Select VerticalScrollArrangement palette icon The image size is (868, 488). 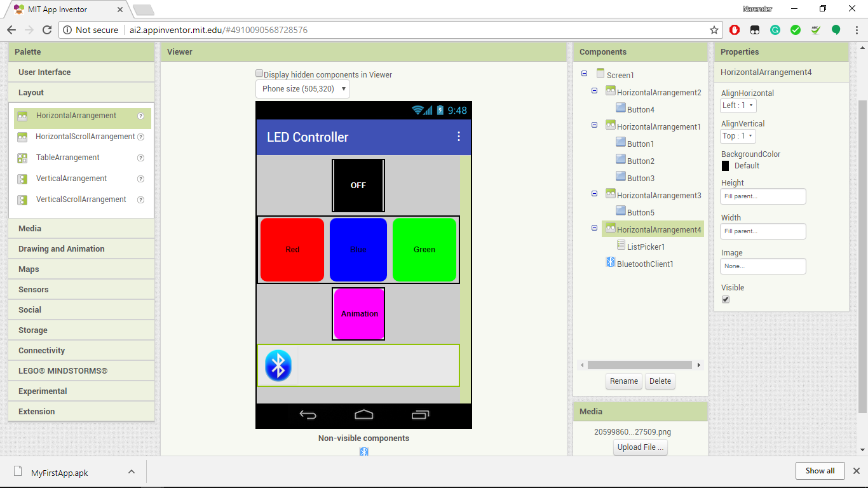22,200
